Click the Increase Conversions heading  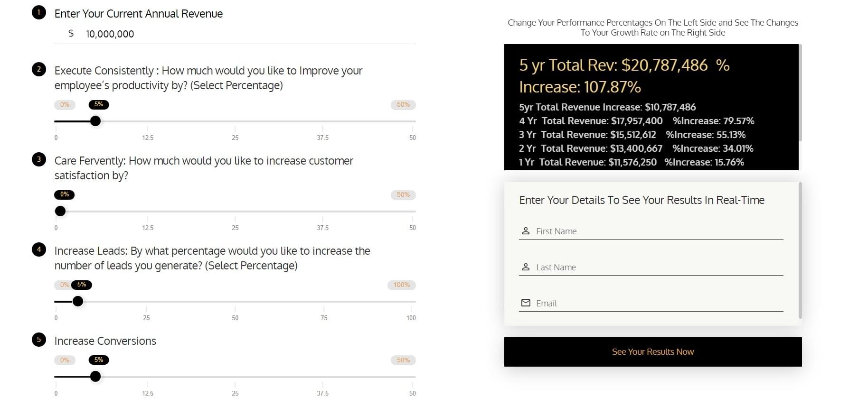point(105,341)
